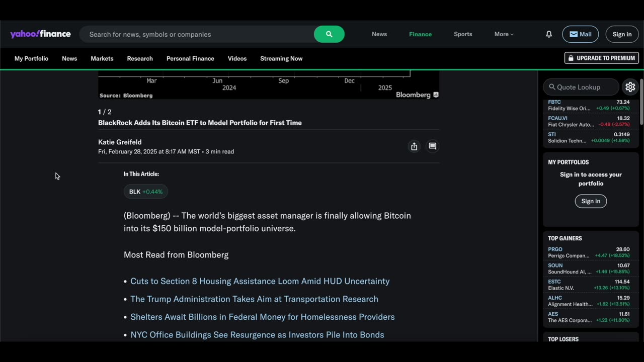This screenshot has height=362, width=644.
Task: Open the settings gear beside Quote Lookup
Action: pyautogui.click(x=630, y=87)
